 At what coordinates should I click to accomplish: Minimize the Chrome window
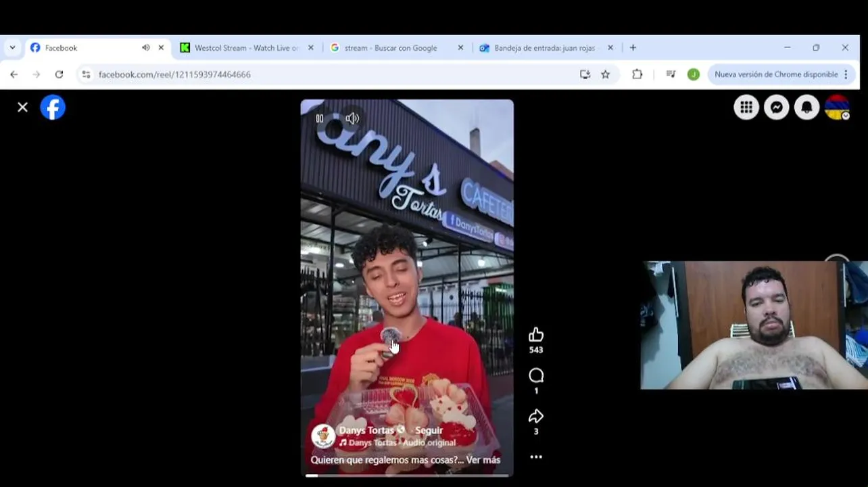pos(787,48)
